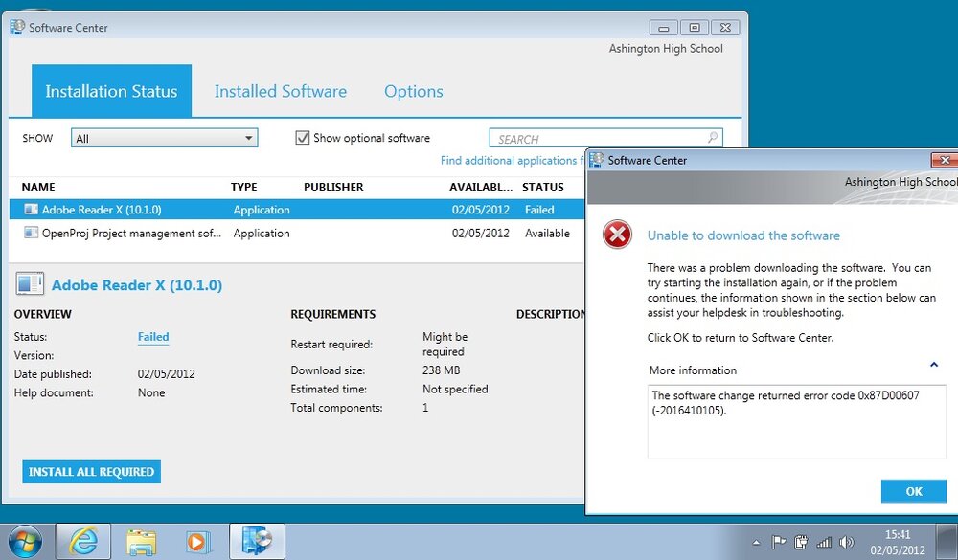958x560 pixels.
Task: Click the Might be required restart value
Action: [x=445, y=345]
